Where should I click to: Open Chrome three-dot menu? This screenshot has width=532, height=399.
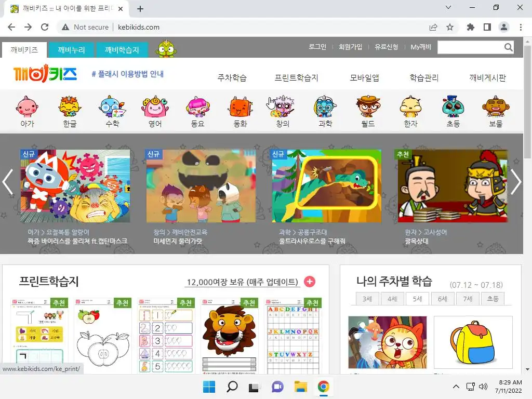point(521,27)
